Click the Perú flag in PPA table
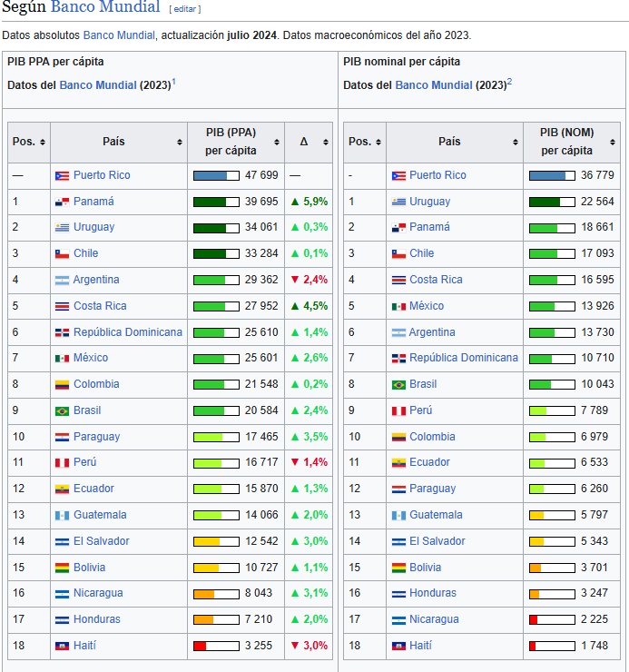 click(x=62, y=463)
